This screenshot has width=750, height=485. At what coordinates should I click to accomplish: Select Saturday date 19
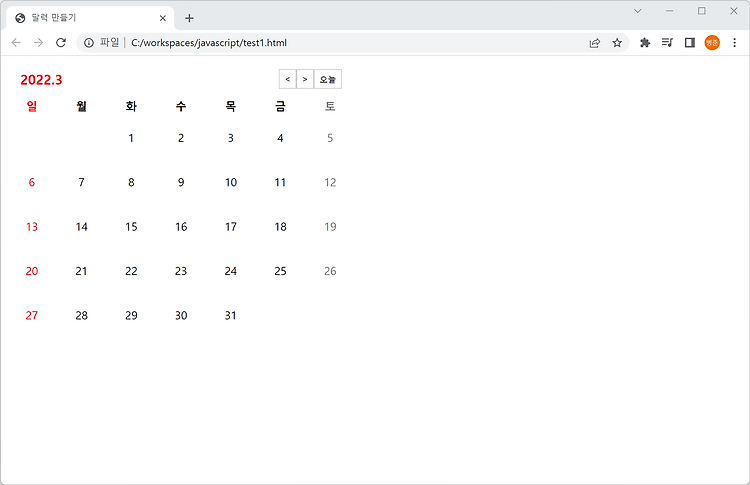330,227
